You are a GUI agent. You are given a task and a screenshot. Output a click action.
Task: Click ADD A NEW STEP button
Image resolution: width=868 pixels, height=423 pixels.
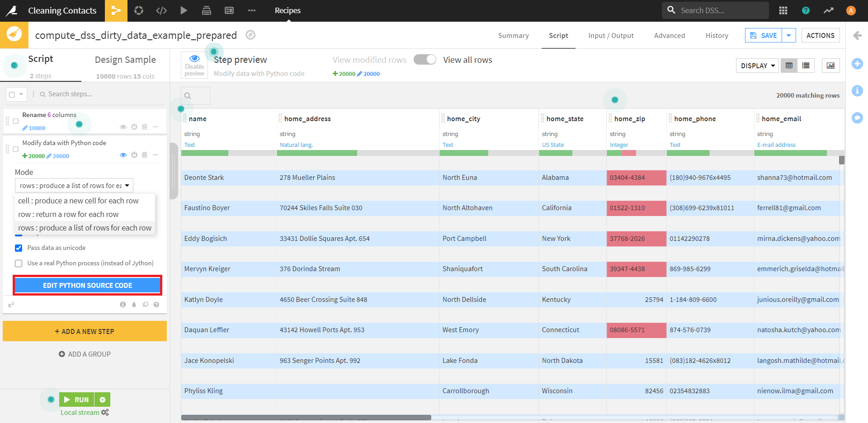(85, 331)
